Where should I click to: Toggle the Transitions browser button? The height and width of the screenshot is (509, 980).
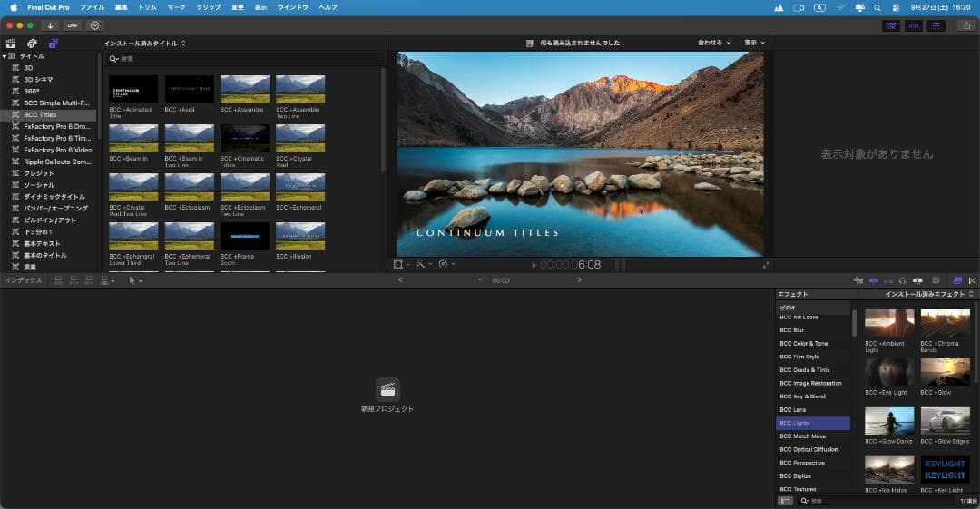[972, 280]
